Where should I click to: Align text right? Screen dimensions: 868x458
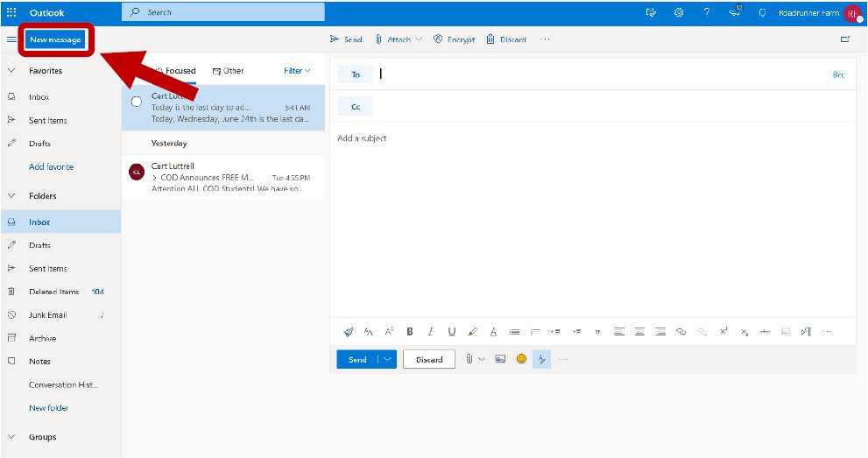click(x=660, y=332)
